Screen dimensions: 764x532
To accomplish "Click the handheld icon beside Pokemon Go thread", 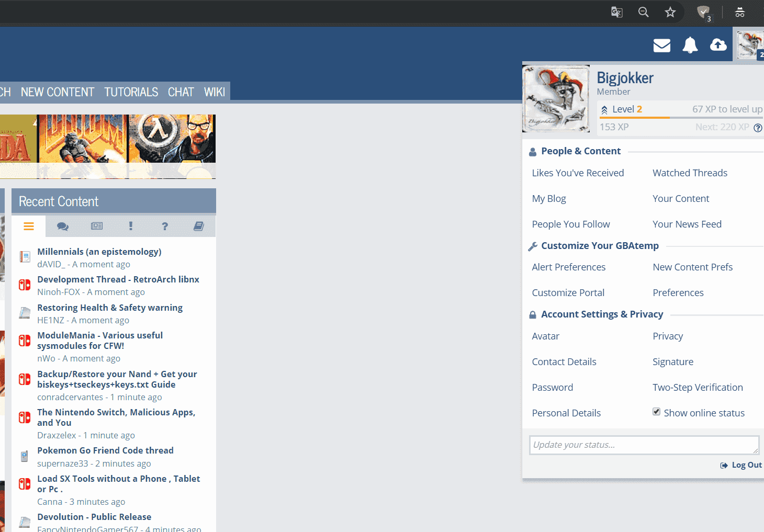I will (25, 456).
